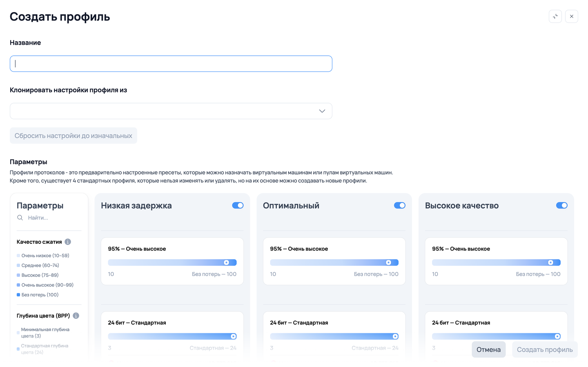
Task: Click the Качество сжатия heading
Action: (39, 242)
